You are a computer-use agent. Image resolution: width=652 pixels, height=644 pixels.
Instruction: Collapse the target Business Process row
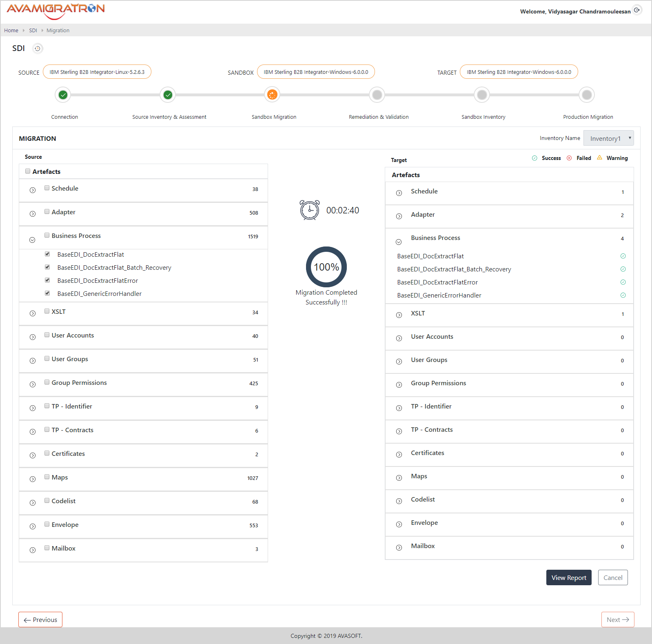point(399,242)
